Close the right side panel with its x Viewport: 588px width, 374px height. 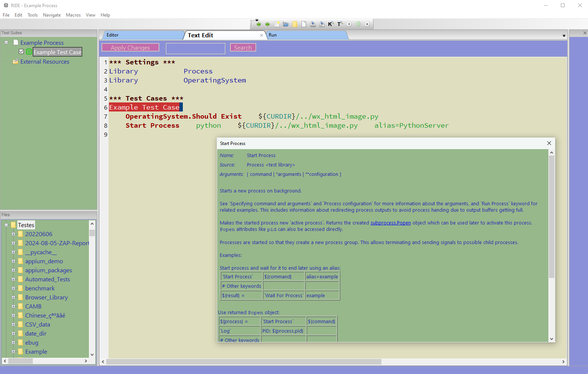[585, 33]
